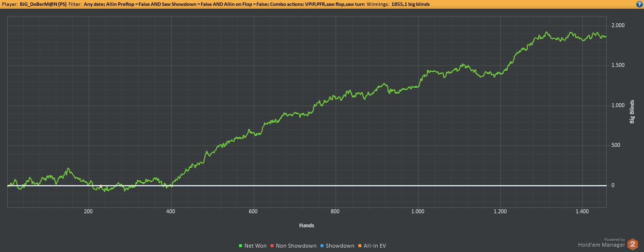Click the 2.000 y-axis tick label
The image size is (644, 252).
(618, 25)
